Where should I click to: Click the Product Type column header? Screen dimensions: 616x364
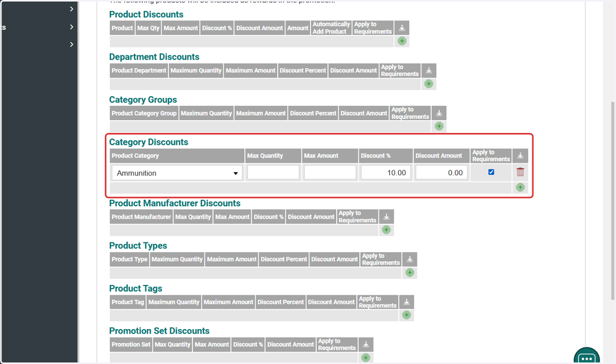pos(129,259)
